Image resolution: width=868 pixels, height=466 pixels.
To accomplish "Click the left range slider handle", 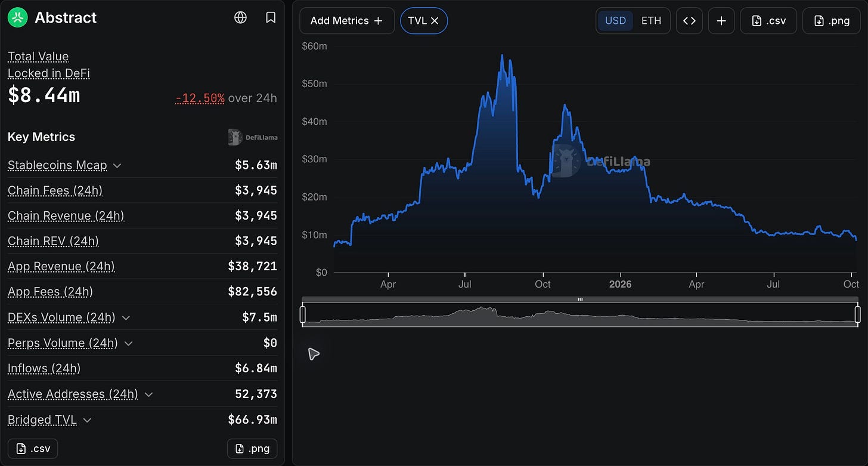I will pyautogui.click(x=303, y=314).
